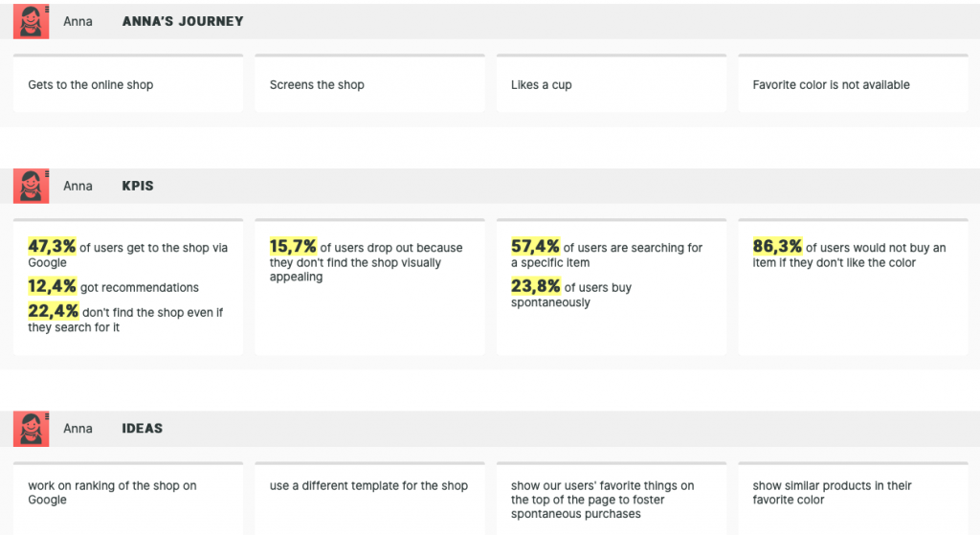Open 'show similar products in their favorite color' card
The width and height of the screenshot is (980, 535).
(853, 498)
